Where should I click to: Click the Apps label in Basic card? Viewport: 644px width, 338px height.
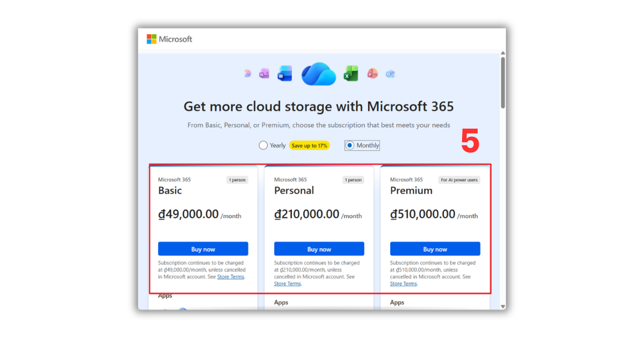point(165,296)
